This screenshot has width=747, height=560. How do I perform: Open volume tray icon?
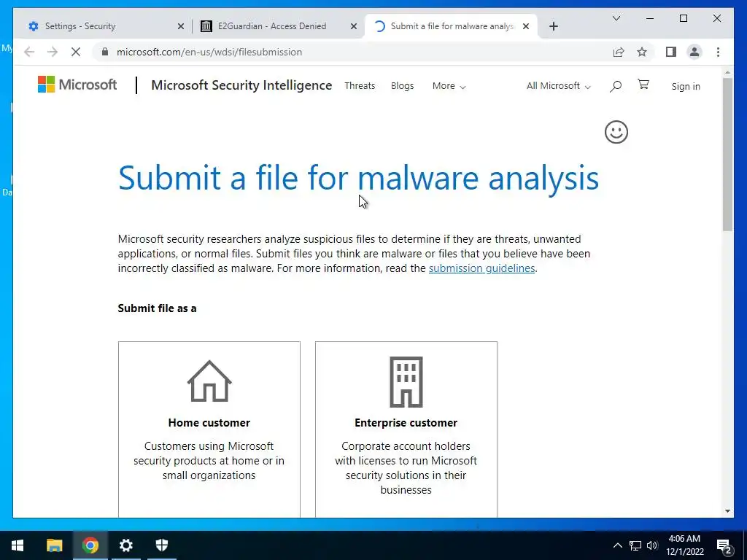(x=652, y=545)
